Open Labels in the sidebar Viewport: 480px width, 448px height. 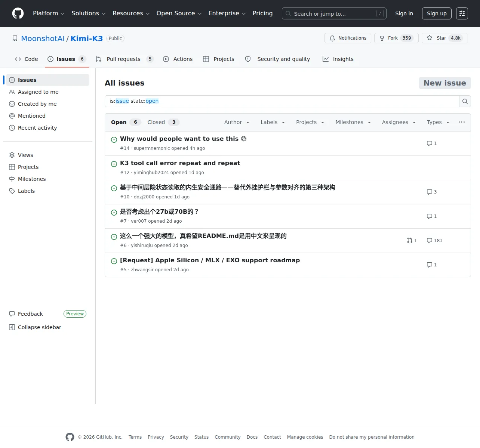tap(47, 191)
